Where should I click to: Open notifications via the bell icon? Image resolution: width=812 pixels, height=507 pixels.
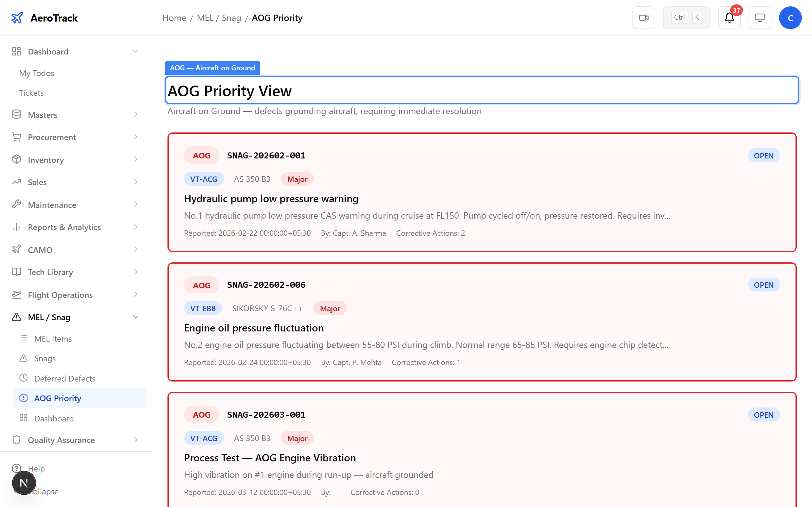point(729,18)
